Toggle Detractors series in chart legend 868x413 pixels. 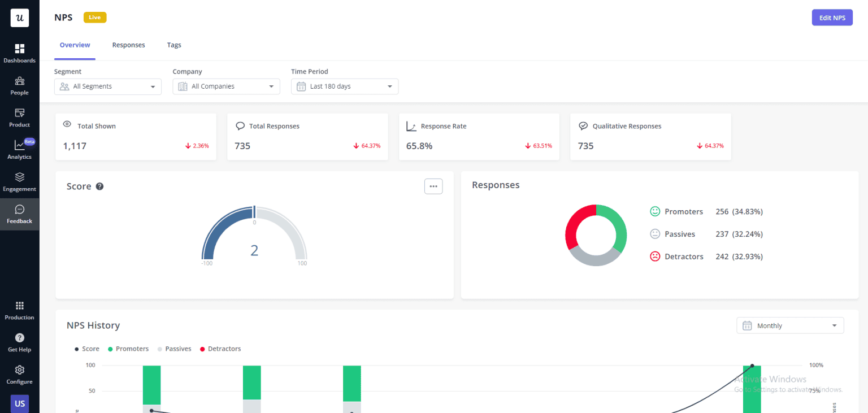(x=220, y=349)
